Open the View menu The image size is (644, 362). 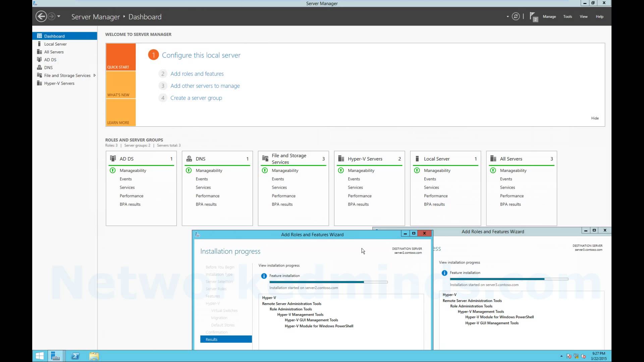(584, 16)
